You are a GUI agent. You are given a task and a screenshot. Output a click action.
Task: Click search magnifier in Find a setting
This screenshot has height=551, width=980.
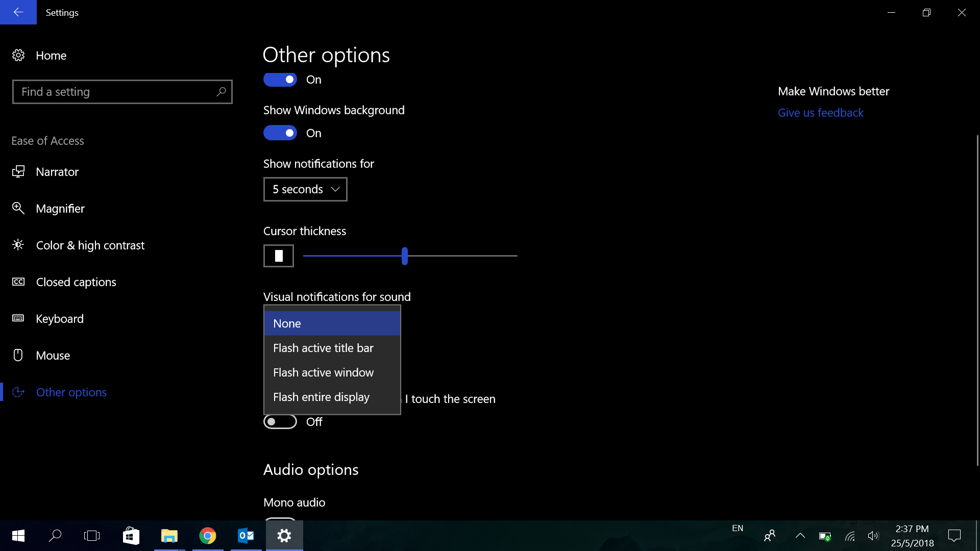point(221,92)
